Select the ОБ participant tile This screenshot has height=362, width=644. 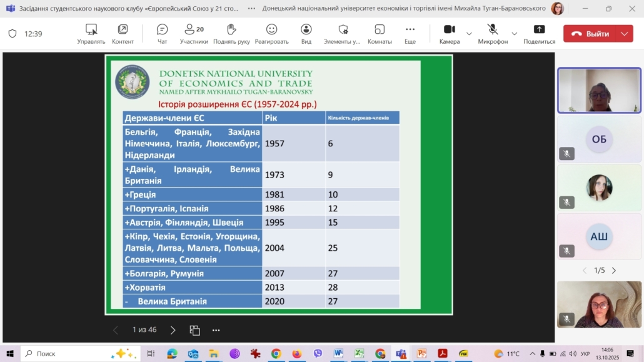pos(599,139)
